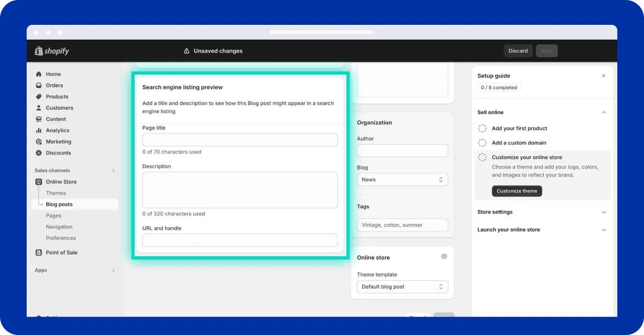Click the Products tag icon
This screenshot has height=335, width=644.
(x=39, y=97)
